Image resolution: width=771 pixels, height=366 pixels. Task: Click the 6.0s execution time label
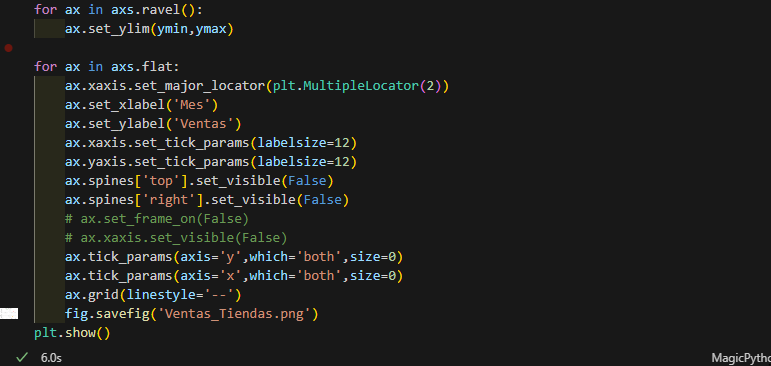(51, 358)
